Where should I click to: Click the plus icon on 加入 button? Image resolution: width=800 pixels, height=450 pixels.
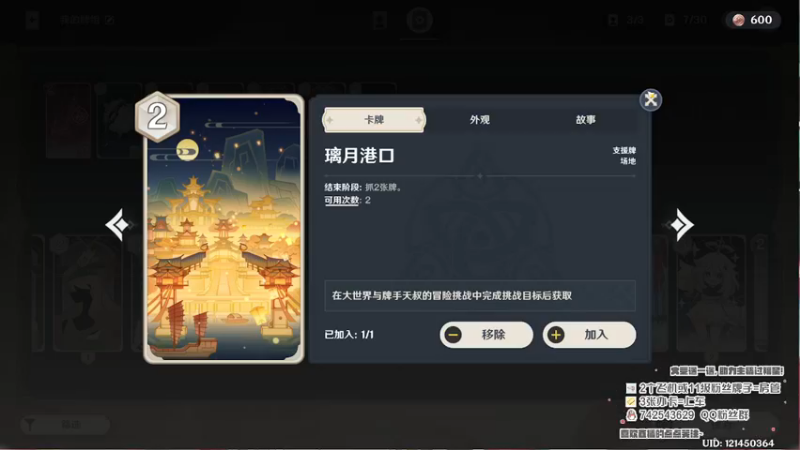point(556,335)
